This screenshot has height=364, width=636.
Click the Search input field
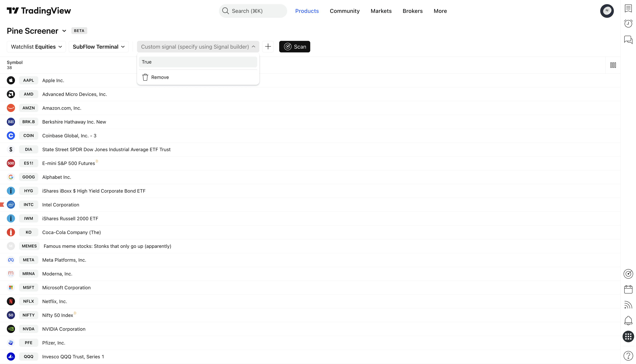[x=253, y=11]
